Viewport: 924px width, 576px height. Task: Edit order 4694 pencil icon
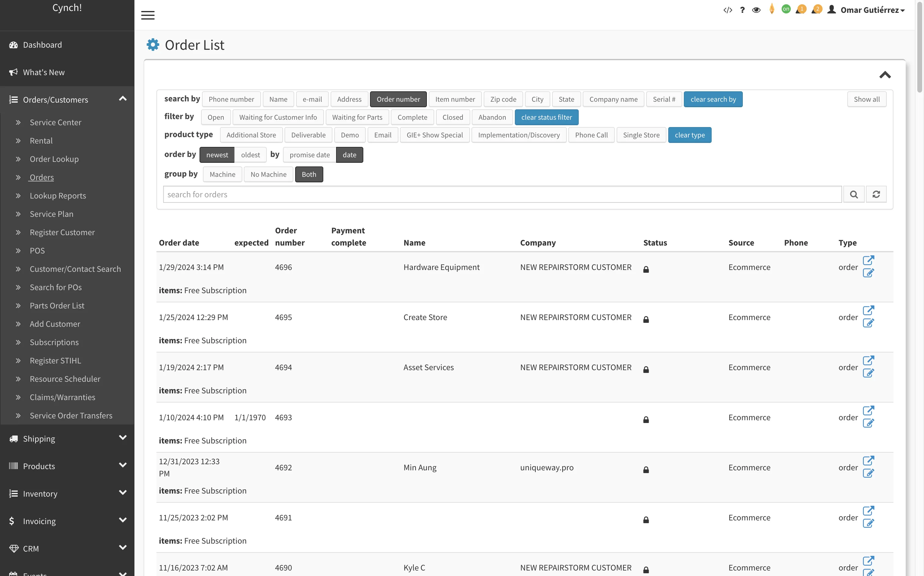tap(868, 373)
